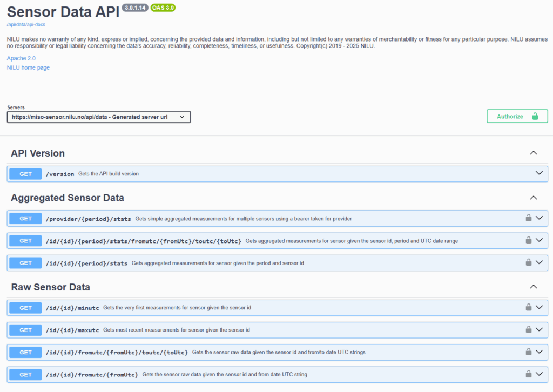Collapse the API Version section
Viewport: 553px width, 392px height.
(534, 153)
